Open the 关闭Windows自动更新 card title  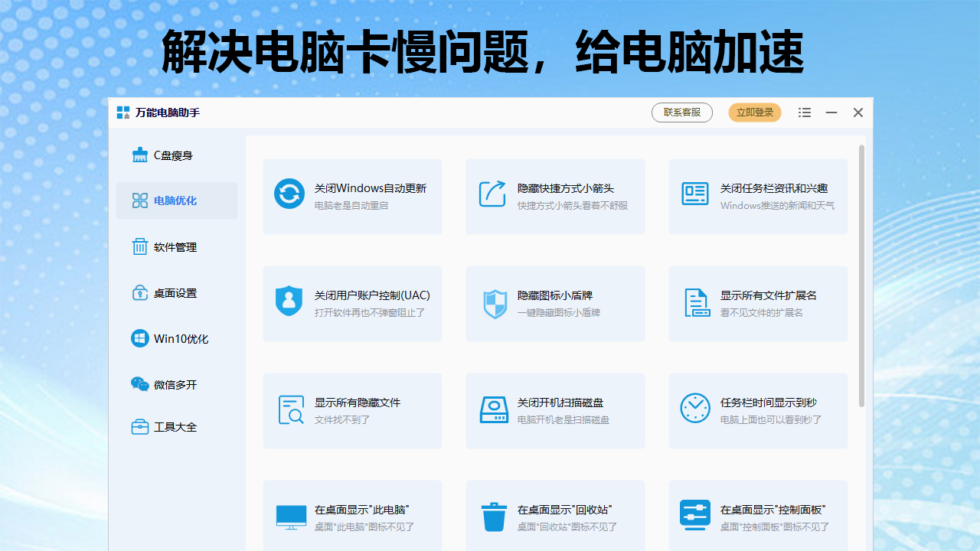(371, 188)
